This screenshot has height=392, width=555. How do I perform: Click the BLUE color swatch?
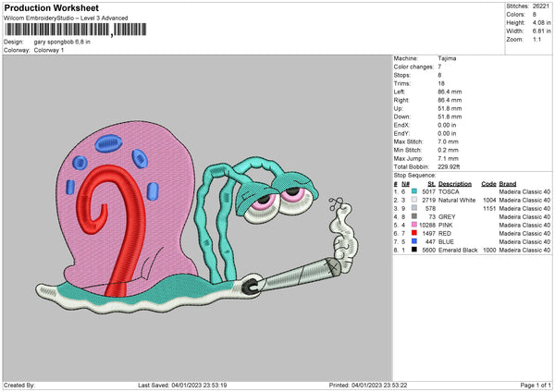coord(414,241)
